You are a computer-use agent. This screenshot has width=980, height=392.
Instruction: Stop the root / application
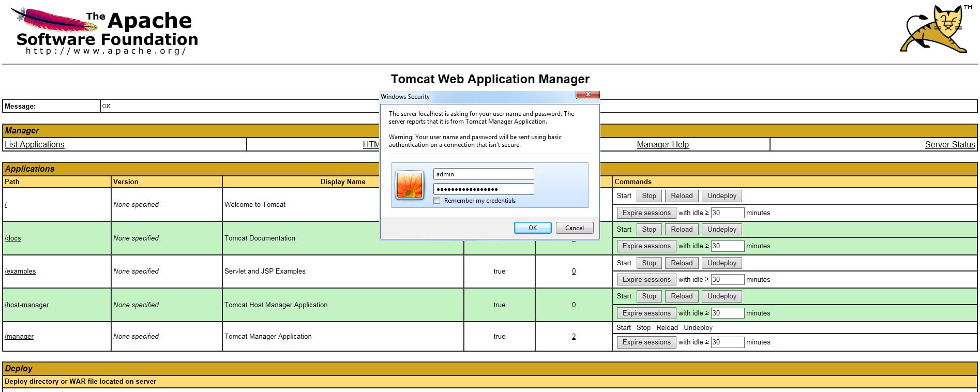[x=649, y=196]
